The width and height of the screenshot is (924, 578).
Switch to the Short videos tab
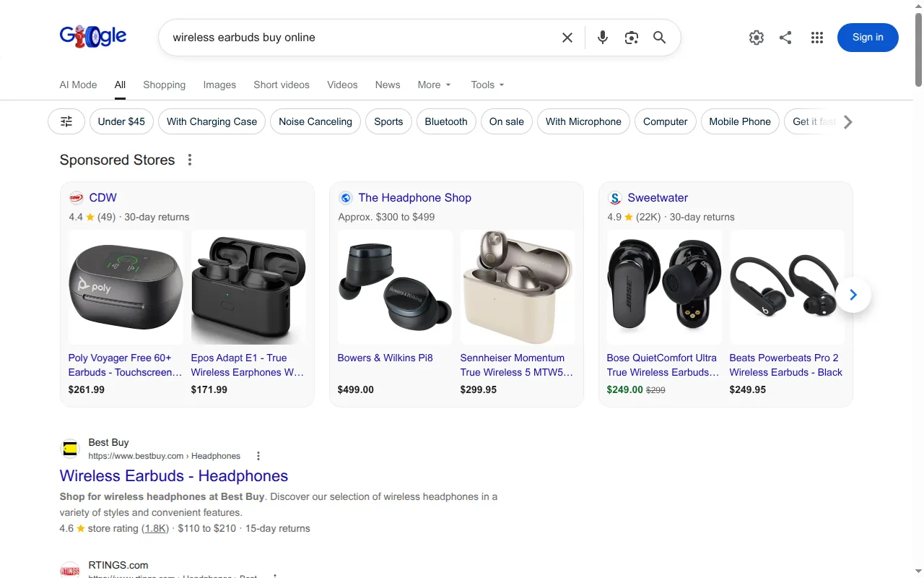click(282, 85)
